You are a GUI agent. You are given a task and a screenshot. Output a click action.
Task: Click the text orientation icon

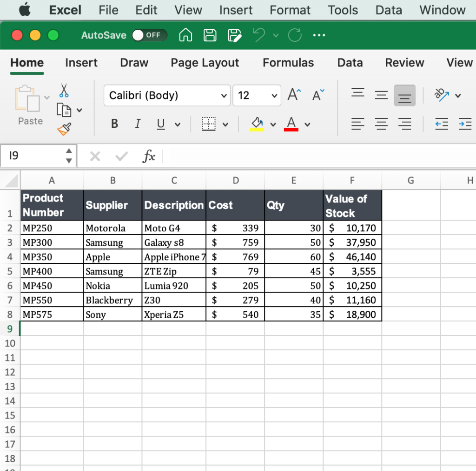pos(442,95)
